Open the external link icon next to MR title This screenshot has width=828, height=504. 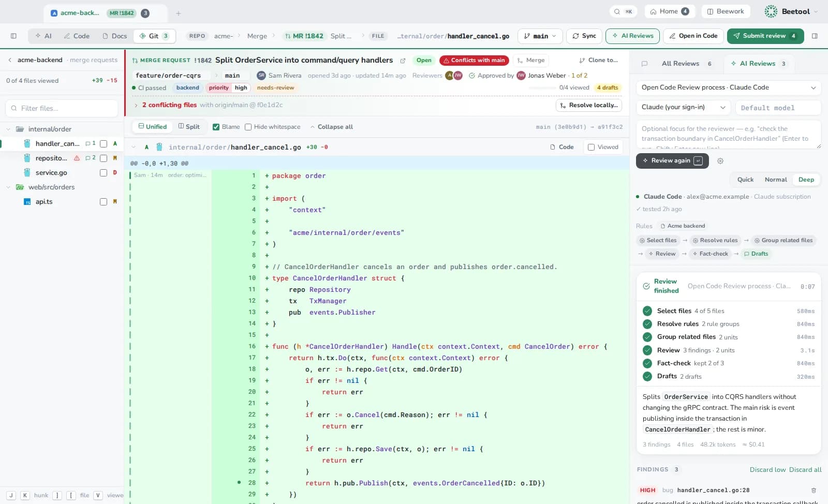(x=403, y=61)
